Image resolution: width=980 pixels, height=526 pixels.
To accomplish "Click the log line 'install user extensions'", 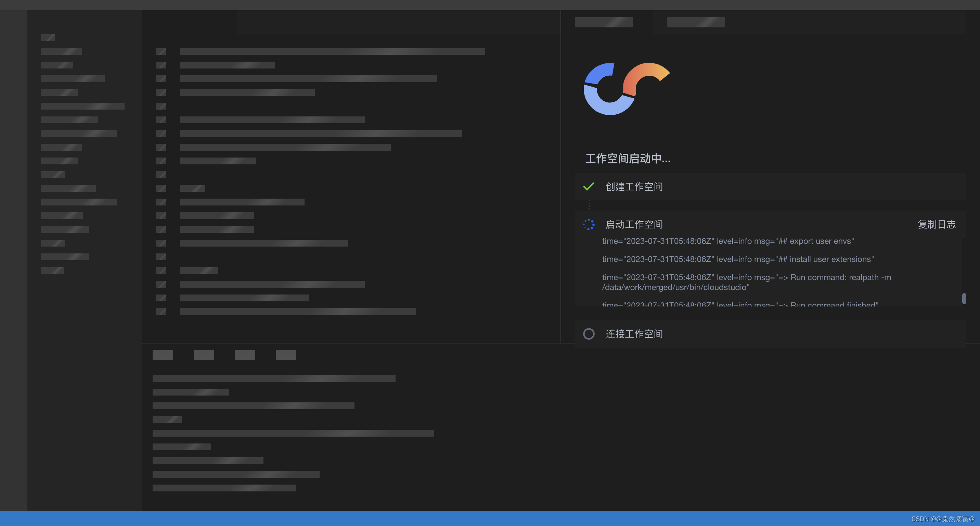I will click(x=738, y=259).
